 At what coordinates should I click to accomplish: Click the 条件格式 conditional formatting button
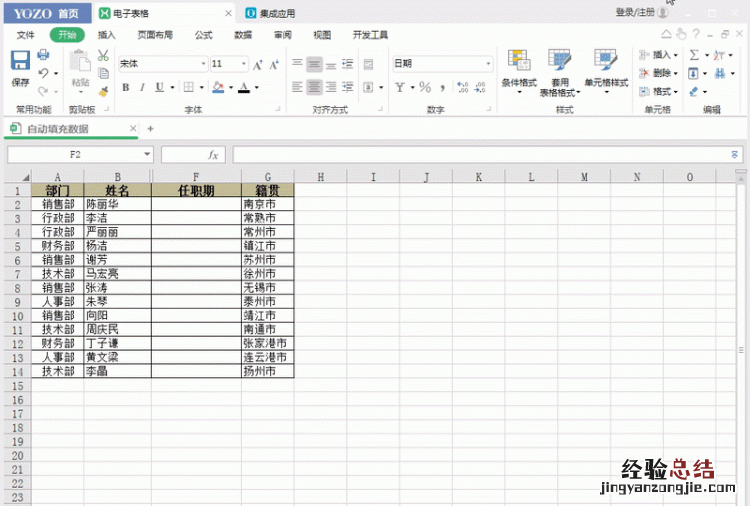point(518,70)
